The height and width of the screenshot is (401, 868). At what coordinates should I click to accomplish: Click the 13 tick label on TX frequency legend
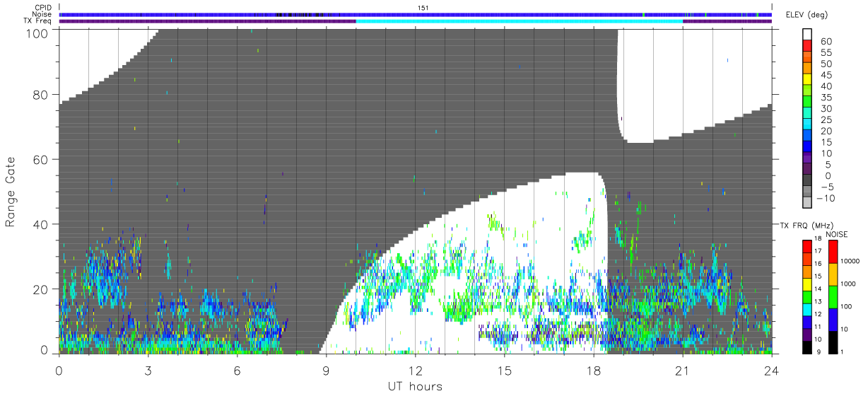819,302
